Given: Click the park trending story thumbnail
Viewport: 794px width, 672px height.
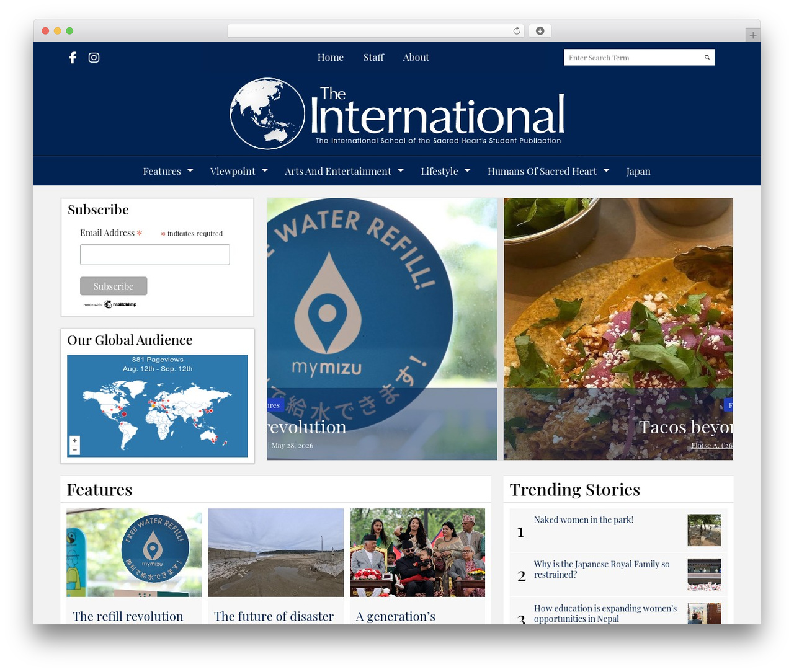Looking at the screenshot, I should coord(705,530).
